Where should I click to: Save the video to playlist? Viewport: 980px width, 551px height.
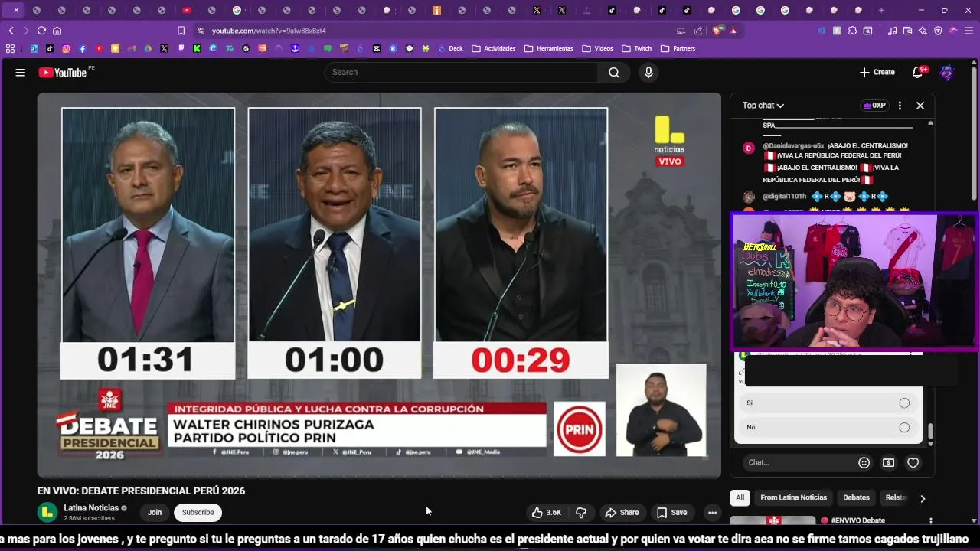coord(672,513)
